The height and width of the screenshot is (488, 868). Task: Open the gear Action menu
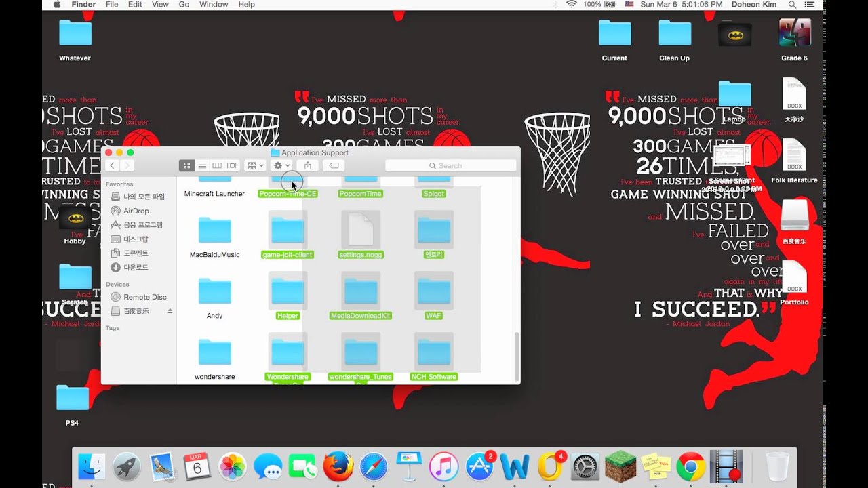[x=281, y=165]
